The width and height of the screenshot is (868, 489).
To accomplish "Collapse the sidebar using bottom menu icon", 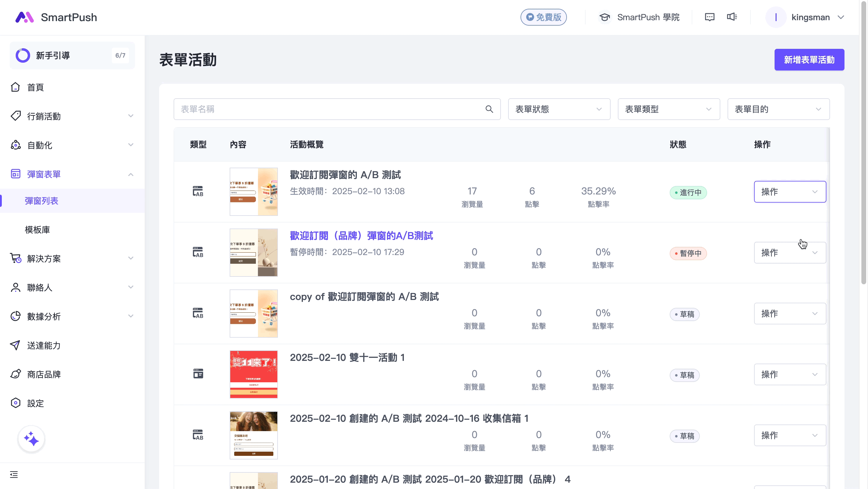I will click(x=14, y=475).
